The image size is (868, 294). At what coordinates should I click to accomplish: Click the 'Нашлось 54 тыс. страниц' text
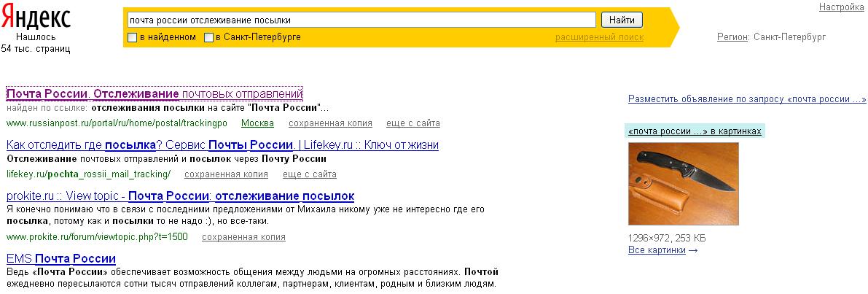tap(36, 43)
